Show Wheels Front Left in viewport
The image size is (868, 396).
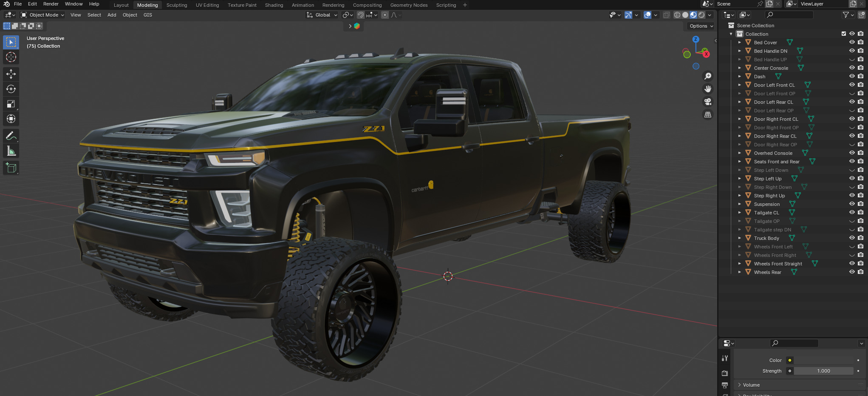(852, 247)
